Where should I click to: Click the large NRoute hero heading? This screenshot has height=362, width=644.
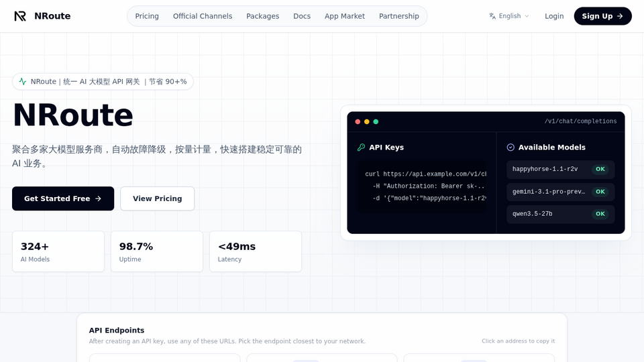click(73, 115)
